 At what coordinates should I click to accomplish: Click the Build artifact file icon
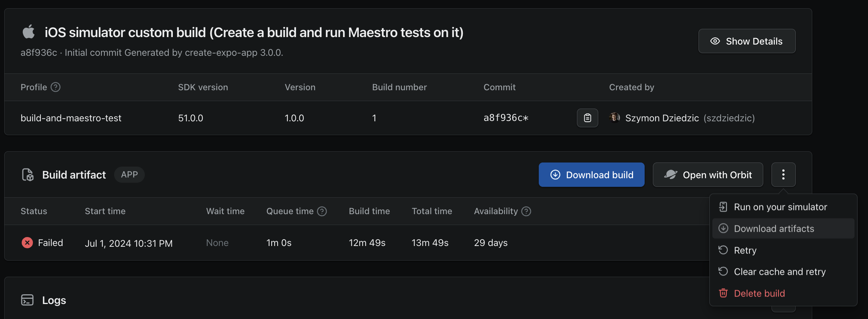point(28,175)
